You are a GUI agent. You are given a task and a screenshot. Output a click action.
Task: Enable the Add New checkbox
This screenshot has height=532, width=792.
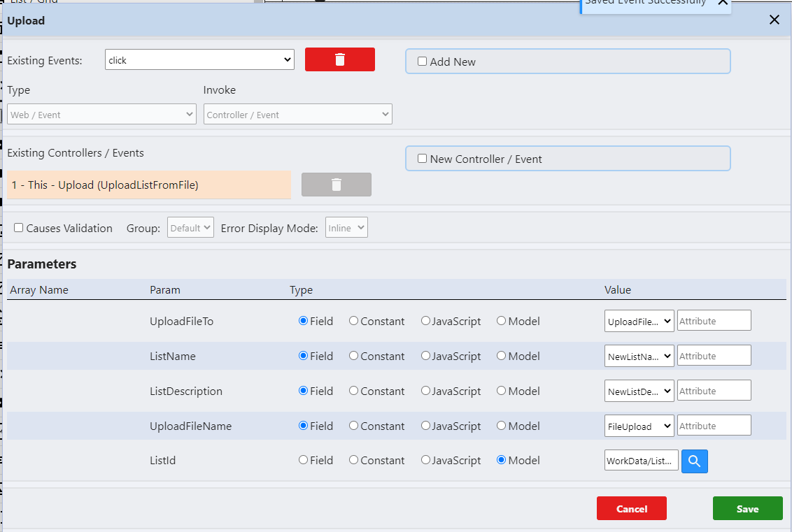click(423, 62)
